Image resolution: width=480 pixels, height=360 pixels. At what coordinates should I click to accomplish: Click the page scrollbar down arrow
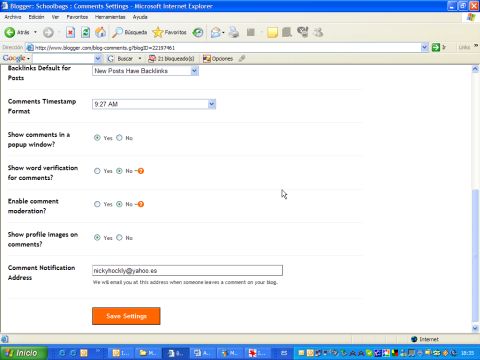click(x=475, y=328)
